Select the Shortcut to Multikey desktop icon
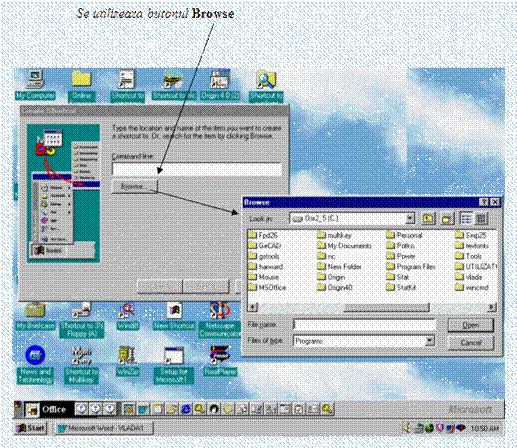The image size is (517, 448). pos(81,365)
